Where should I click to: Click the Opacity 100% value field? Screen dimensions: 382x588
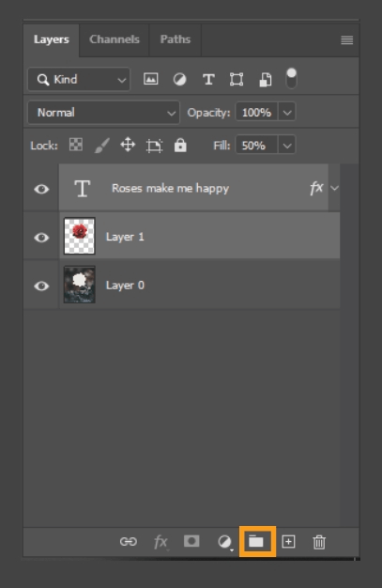click(x=257, y=113)
